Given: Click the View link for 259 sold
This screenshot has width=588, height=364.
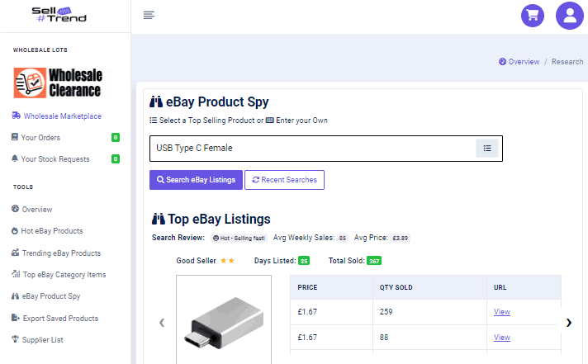Looking at the screenshot, I should (x=501, y=312).
